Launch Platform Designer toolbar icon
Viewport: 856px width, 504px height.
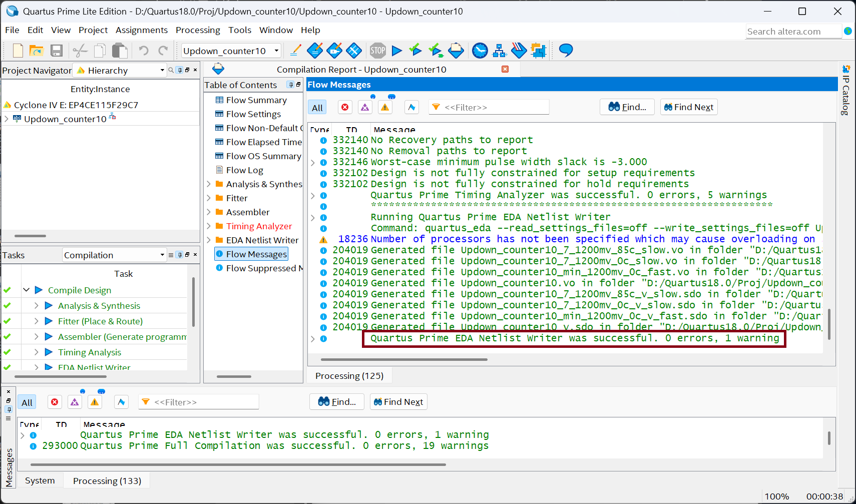(x=539, y=51)
